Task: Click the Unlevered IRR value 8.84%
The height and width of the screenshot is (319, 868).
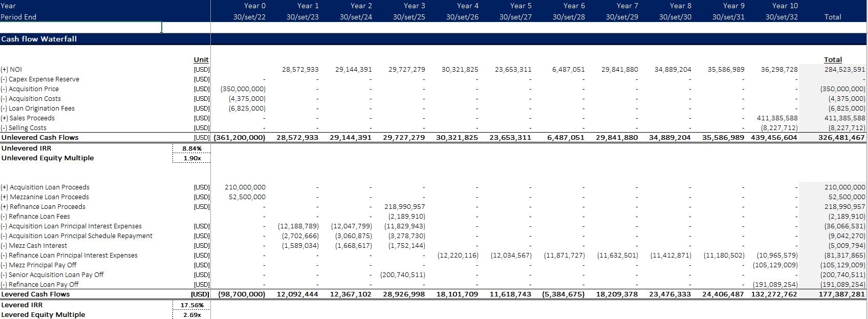Action: coord(192,148)
